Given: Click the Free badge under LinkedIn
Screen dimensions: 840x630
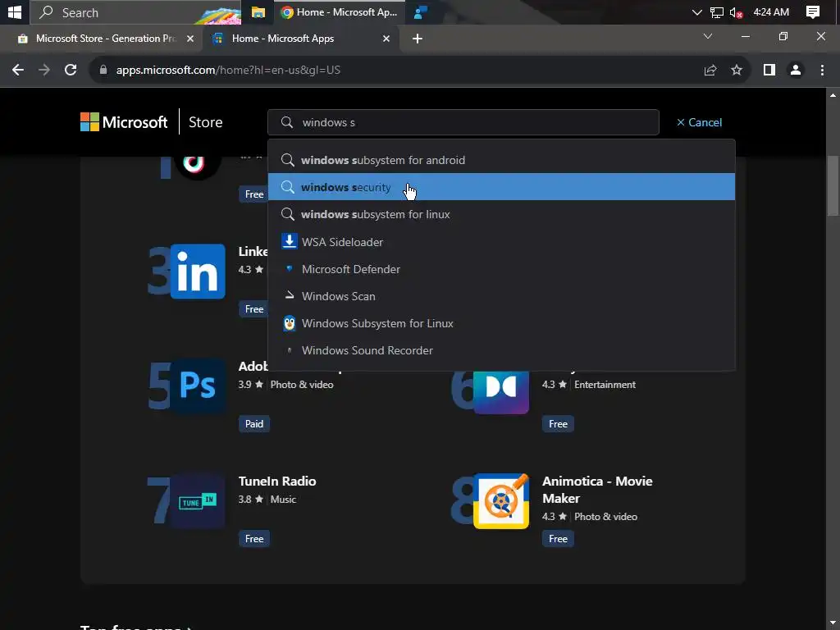Looking at the screenshot, I should point(254,309).
